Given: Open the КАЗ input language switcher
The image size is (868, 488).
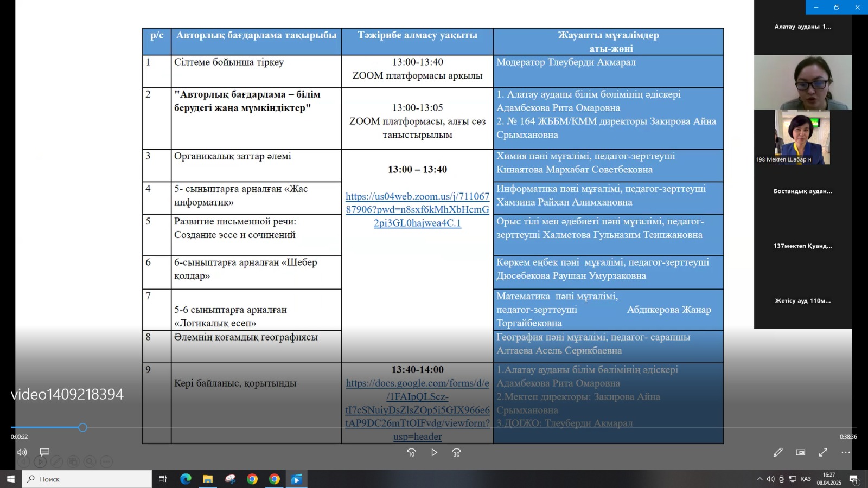Looking at the screenshot, I should [806, 479].
